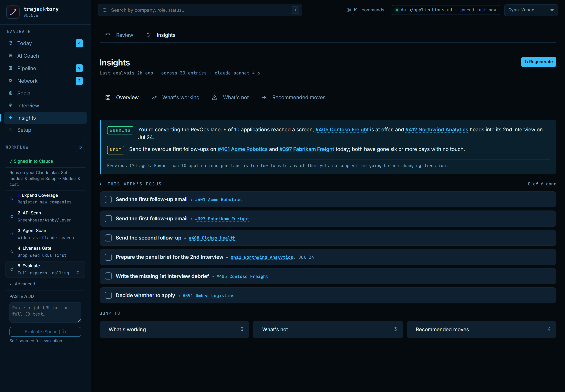This screenshot has width=565, height=392.
Task: Open #405 Contoso Freight link in the working summary
Action: coord(342,129)
